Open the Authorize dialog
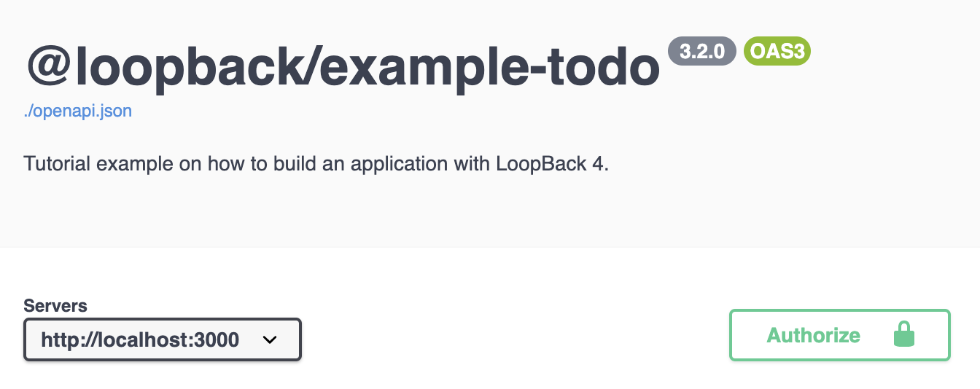Image resolution: width=980 pixels, height=389 pixels. (x=839, y=335)
